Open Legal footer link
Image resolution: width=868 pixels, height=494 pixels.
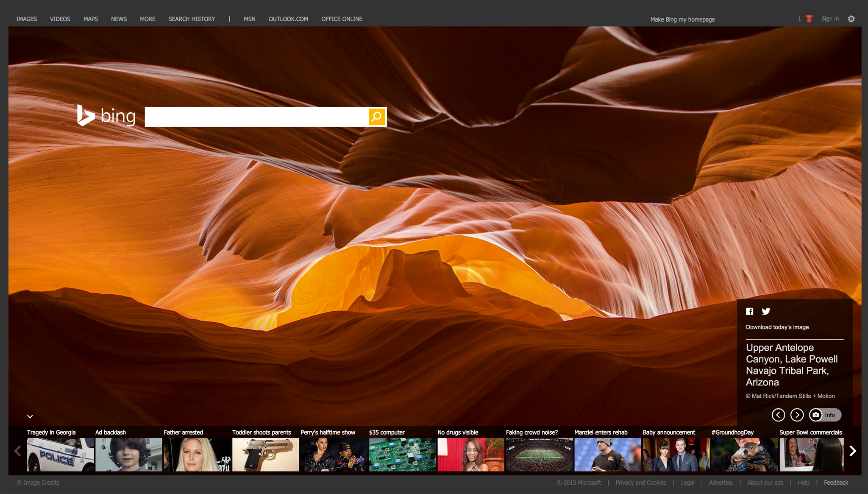[687, 483]
